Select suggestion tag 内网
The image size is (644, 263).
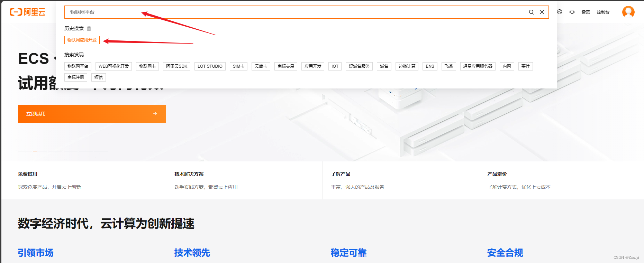click(x=507, y=66)
